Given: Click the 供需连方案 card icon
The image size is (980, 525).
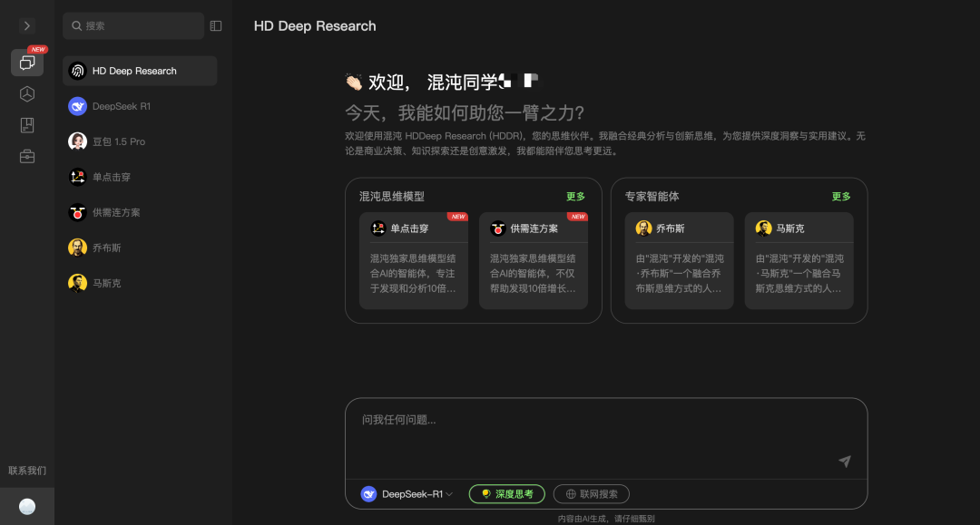Looking at the screenshot, I should 498,228.
